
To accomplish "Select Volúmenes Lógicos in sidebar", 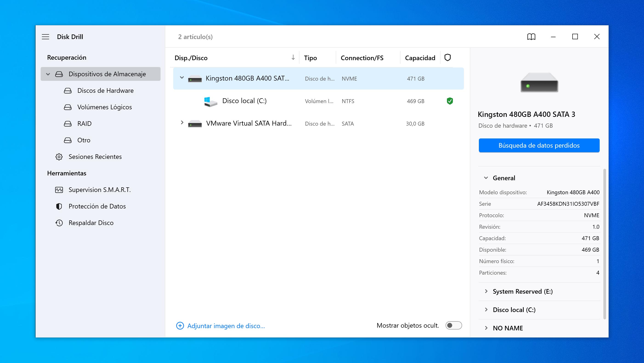I will tap(101, 107).
